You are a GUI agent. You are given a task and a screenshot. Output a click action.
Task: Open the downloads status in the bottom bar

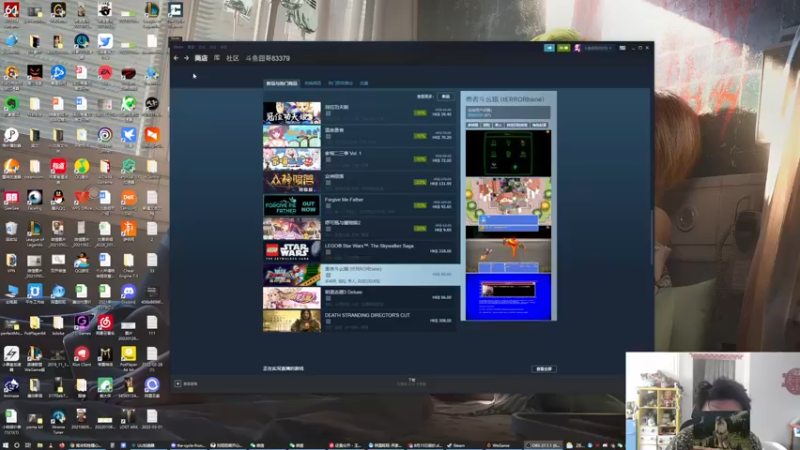(x=412, y=382)
